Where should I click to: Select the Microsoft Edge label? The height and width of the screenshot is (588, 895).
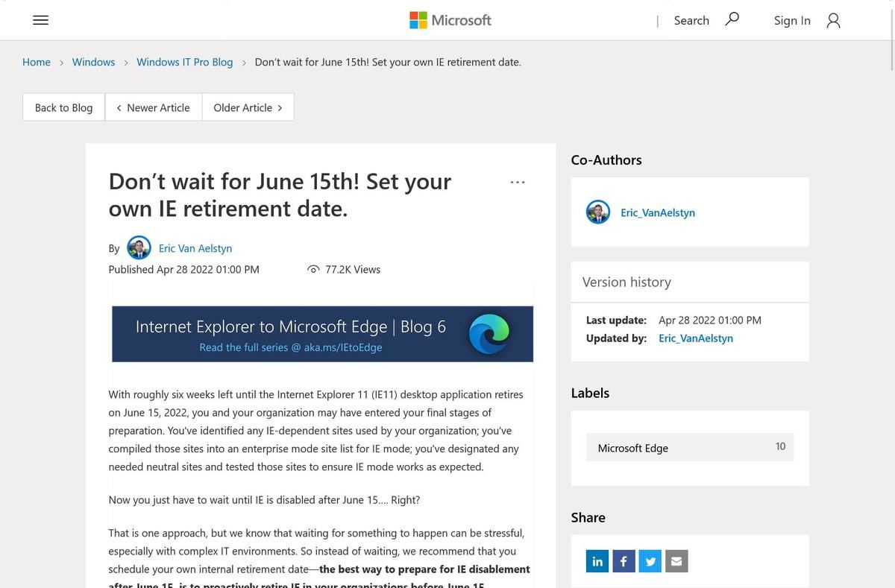(690, 447)
